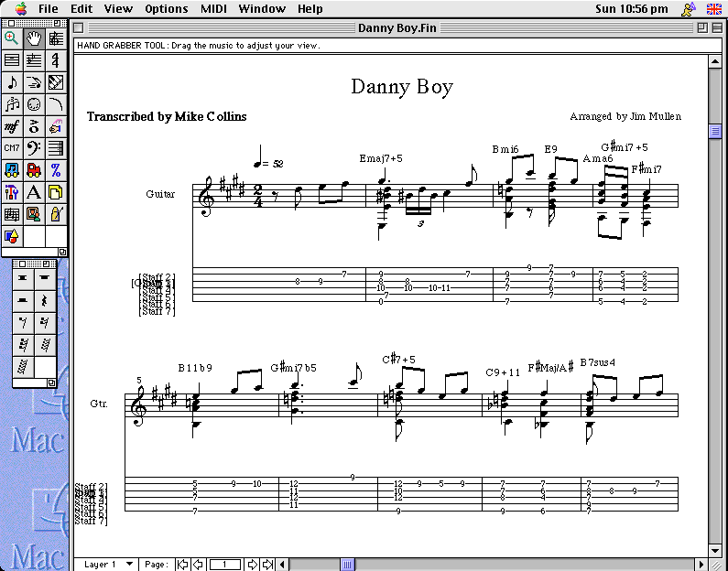Screen dimensions: 728x571
Task: Choose the eighth rest in rests palette
Action: point(23,322)
